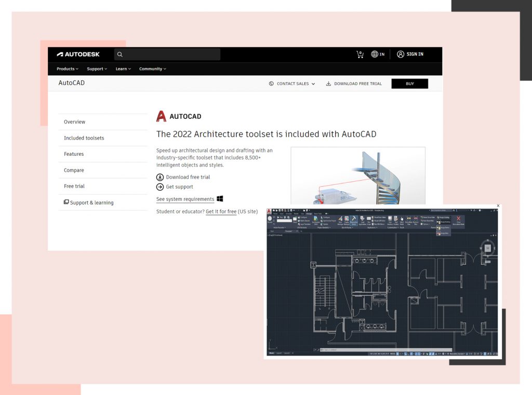This screenshot has width=532, height=395.
Task: Select Overview in the side navigation
Action: click(103, 122)
